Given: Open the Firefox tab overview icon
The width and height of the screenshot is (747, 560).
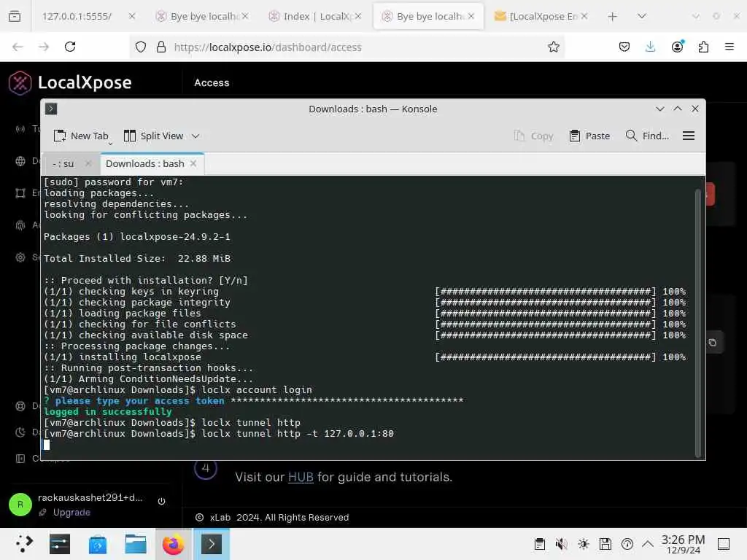Looking at the screenshot, I should pyautogui.click(x=15, y=16).
